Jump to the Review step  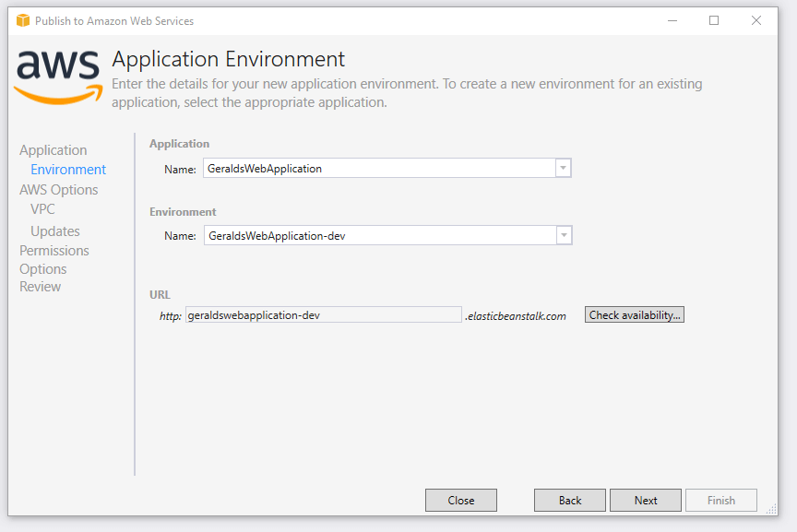(x=41, y=287)
